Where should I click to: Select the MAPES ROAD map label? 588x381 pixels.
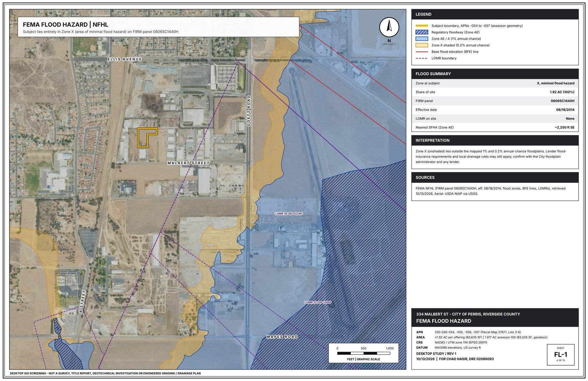tap(282, 337)
